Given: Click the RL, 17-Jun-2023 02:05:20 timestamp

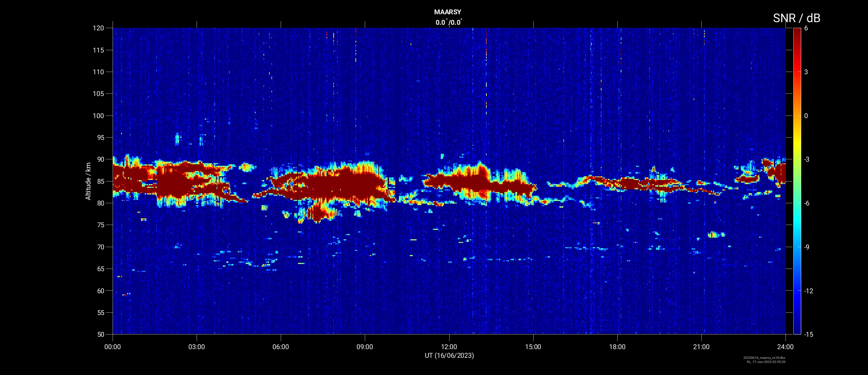Looking at the screenshot, I should 766,362.
